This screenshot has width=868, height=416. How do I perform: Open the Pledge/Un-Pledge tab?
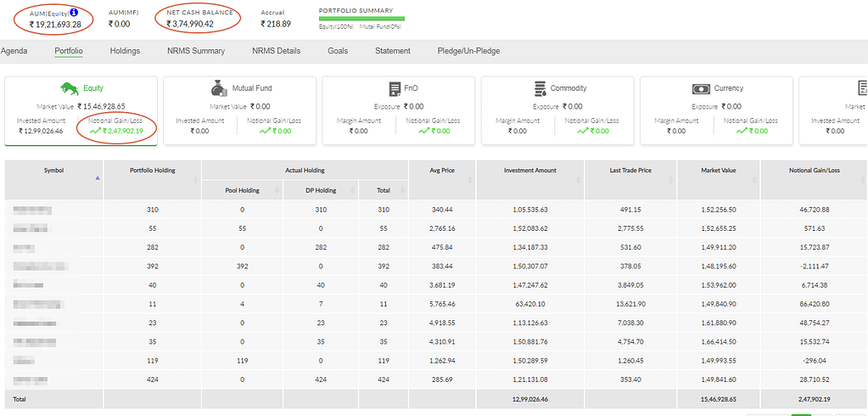click(x=468, y=51)
